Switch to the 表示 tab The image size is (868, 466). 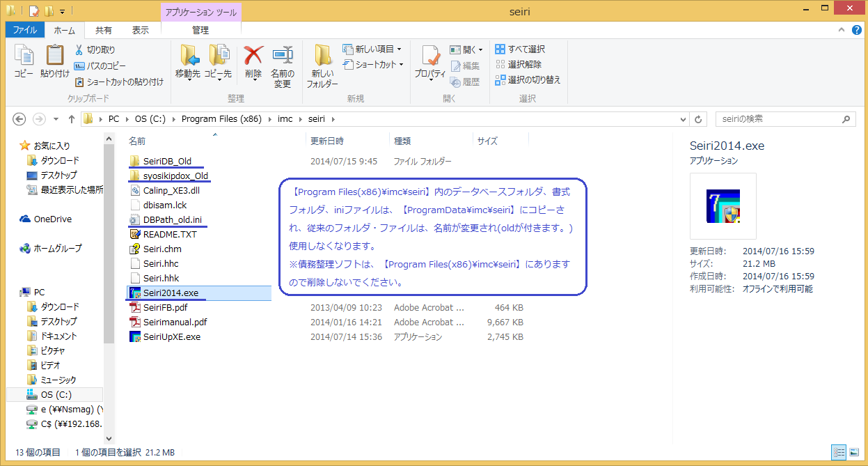pos(141,30)
